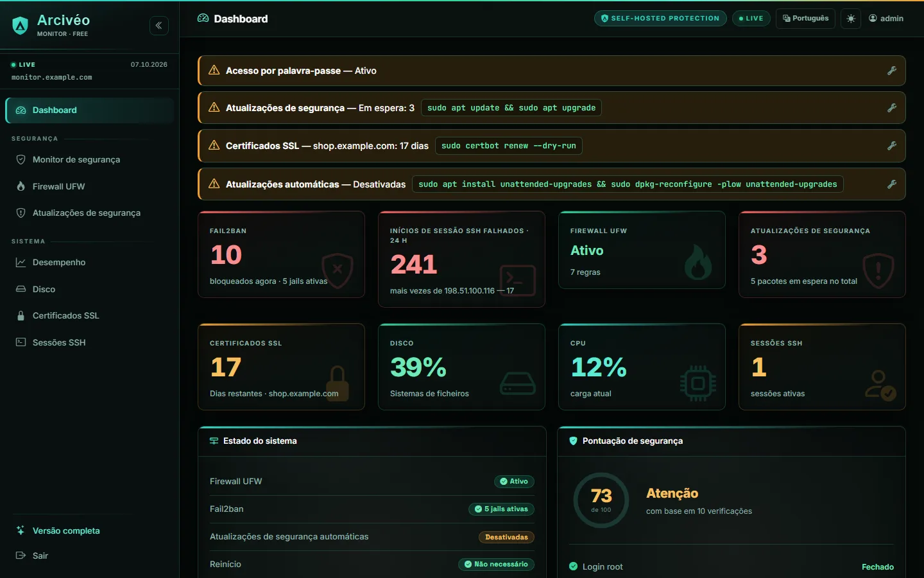This screenshot has width=924, height=578.
Task: Click the drive icon on Disco card
Action: [518, 383]
